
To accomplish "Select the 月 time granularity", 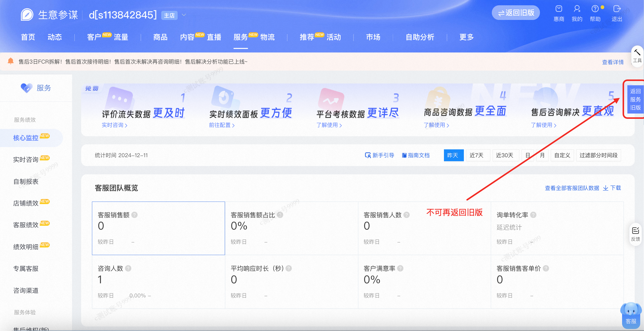I will (x=542, y=155).
